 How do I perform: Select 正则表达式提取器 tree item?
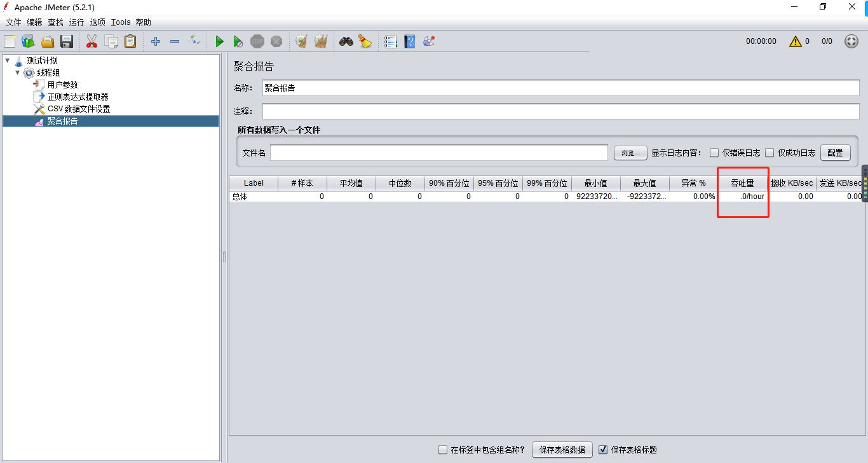78,97
